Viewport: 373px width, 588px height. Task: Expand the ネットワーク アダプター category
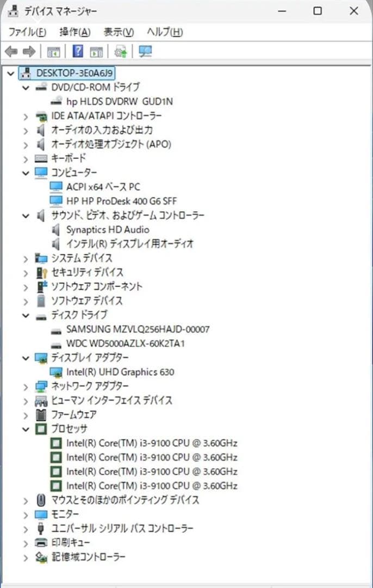tap(26, 387)
